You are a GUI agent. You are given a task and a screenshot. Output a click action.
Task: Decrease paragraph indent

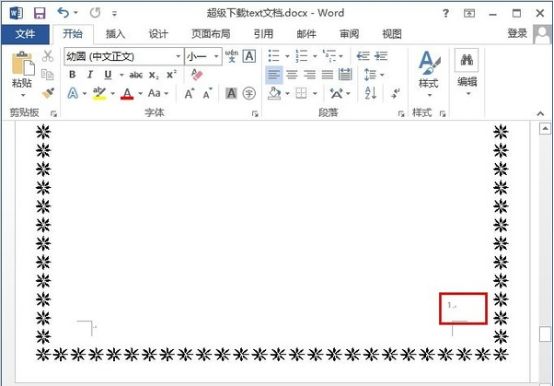[363, 56]
